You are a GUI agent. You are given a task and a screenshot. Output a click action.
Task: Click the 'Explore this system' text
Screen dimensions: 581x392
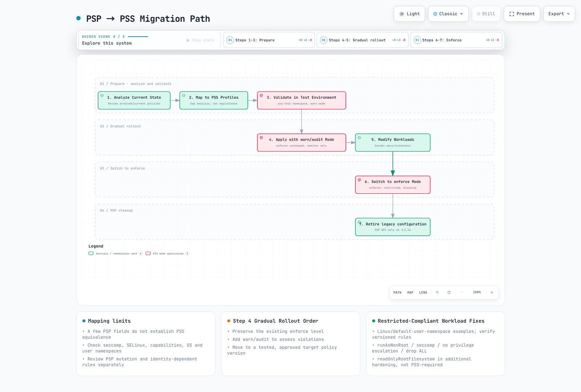[107, 43]
